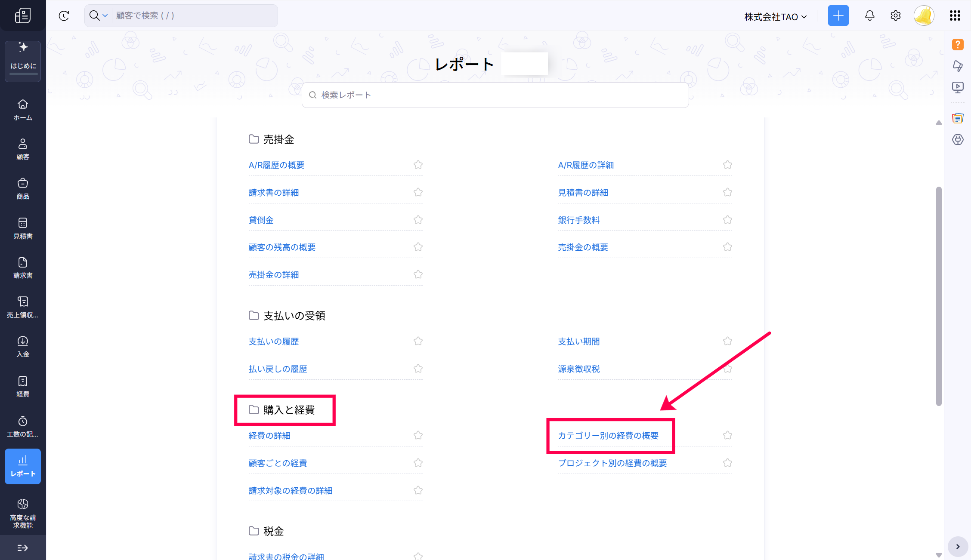Click the 検索レポート search field
Image resolution: width=971 pixels, height=560 pixels.
(x=495, y=95)
